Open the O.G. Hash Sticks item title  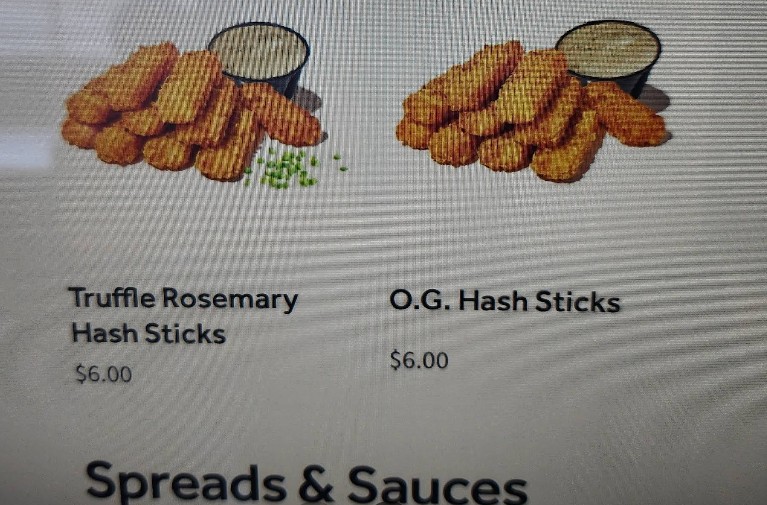tap(504, 300)
